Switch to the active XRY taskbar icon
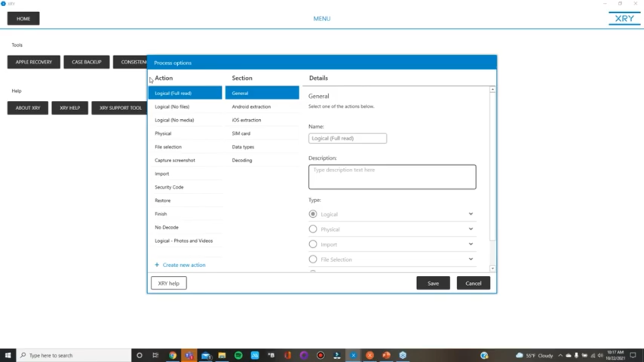 (x=353, y=355)
